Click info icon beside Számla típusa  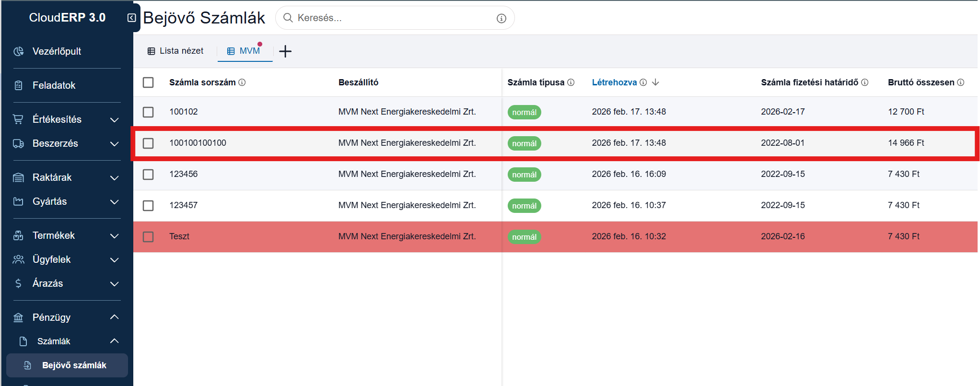pyautogui.click(x=571, y=82)
